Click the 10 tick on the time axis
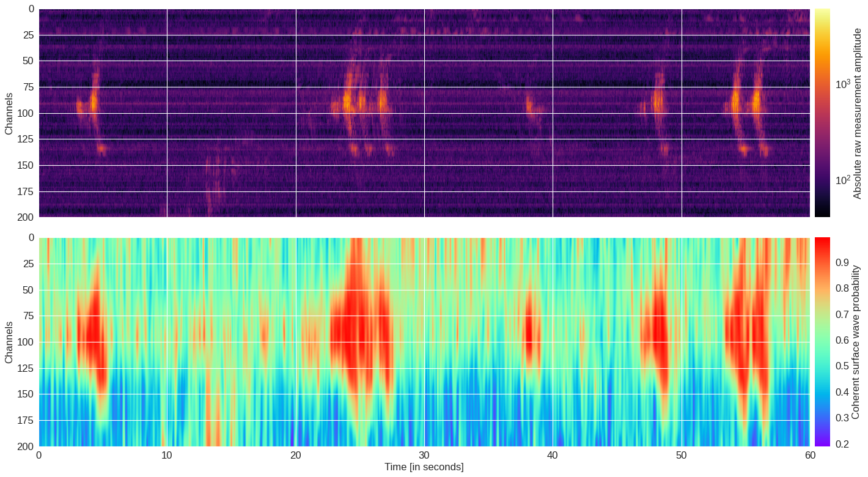The width and height of the screenshot is (868, 477). point(167,456)
